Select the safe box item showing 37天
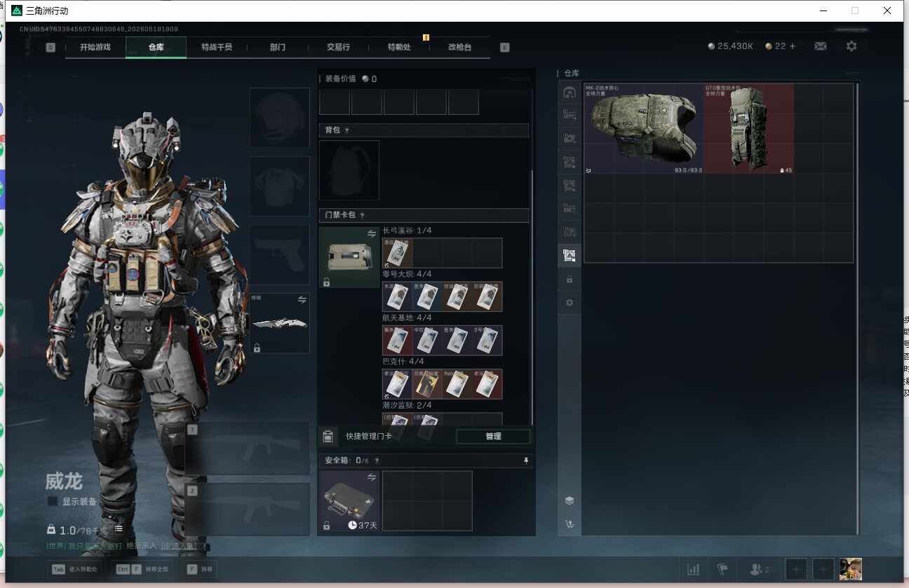The width and height of the screenshot is (909, 588). pos(349,501)
